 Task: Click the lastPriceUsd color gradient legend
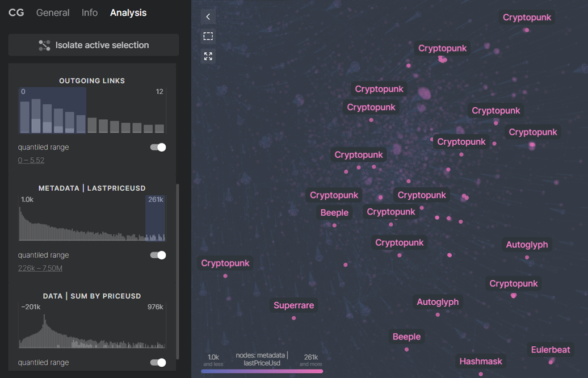(x=262, y=371)
